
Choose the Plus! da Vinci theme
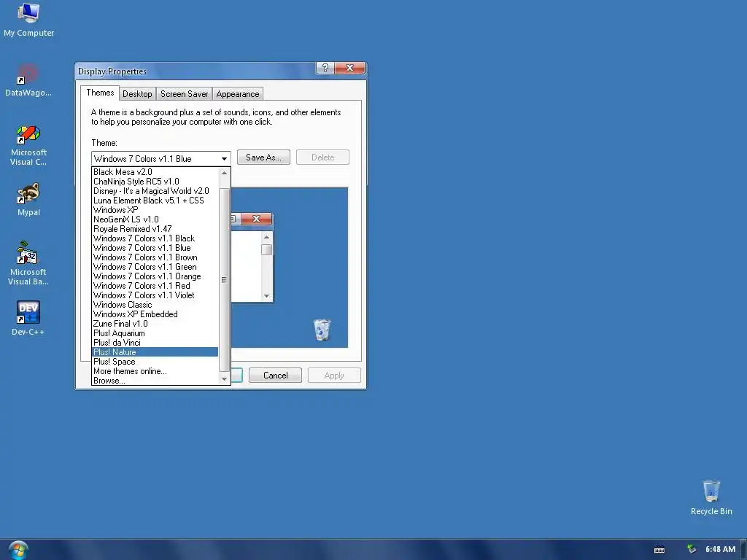click(155, 343)
